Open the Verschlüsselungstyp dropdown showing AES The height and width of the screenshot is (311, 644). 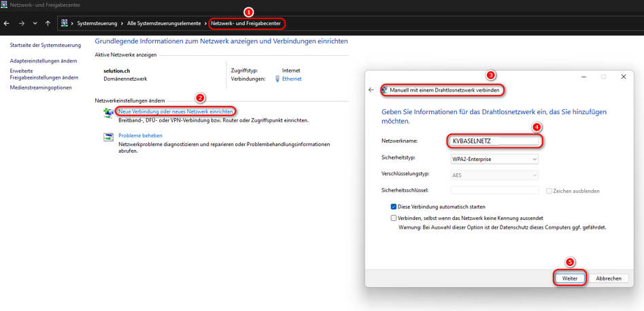494,175
